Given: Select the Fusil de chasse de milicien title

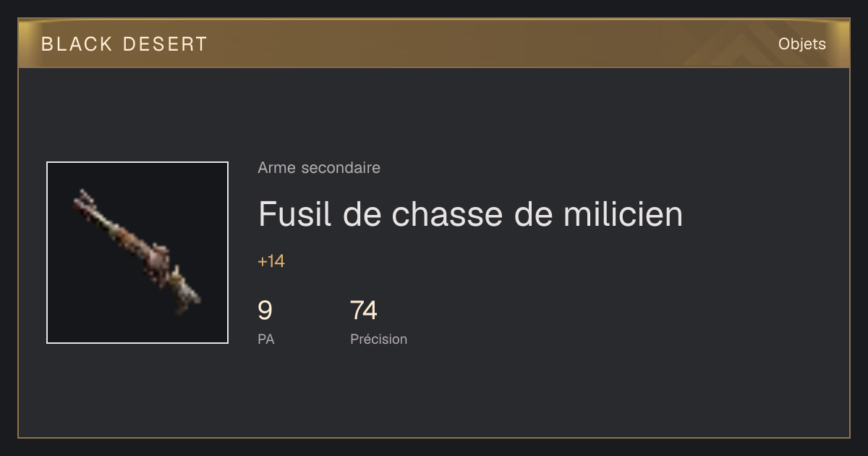Looking at the screenshot, I should point(470,214).
